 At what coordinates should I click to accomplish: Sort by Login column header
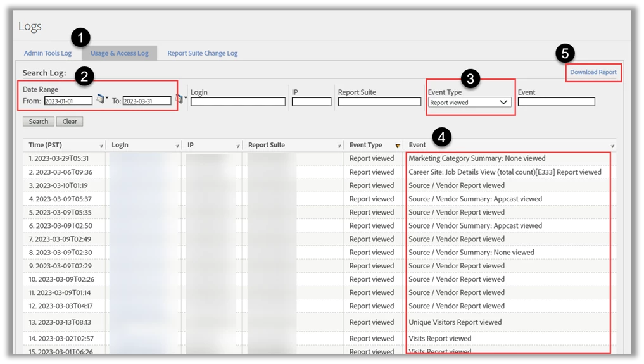(120, 145)
